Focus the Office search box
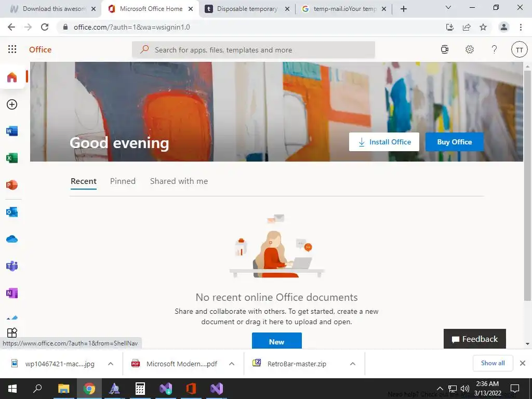 coord(254,50)
